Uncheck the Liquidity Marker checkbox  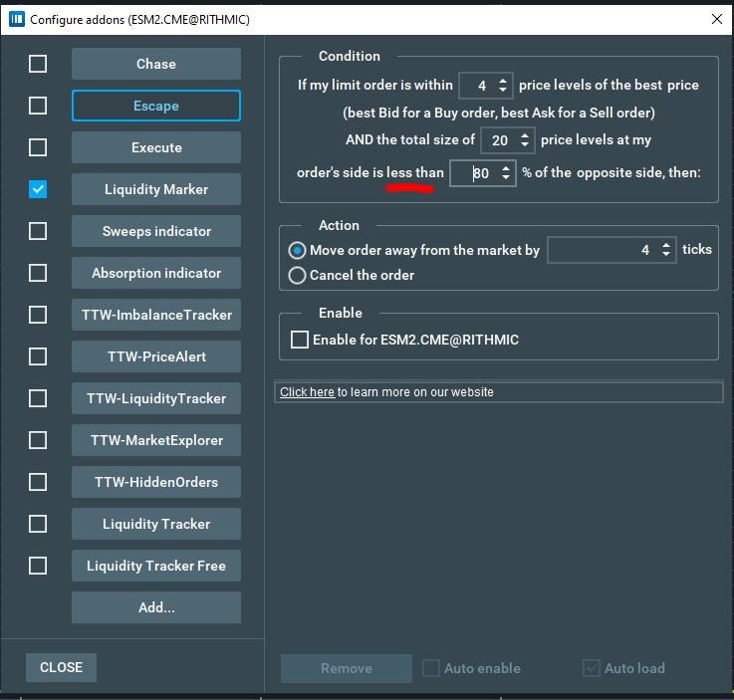[38, 189]
